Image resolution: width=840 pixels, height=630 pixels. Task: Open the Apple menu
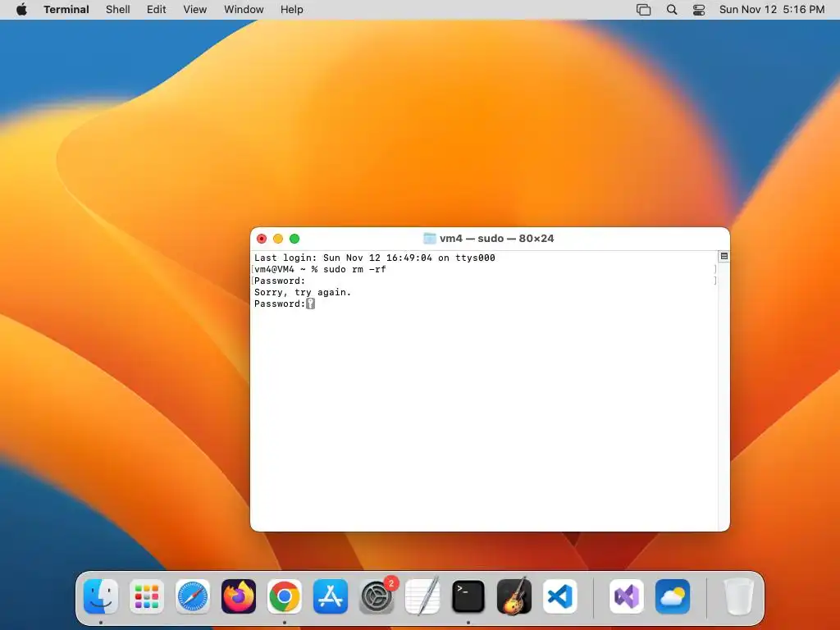pyautogui.click(x=21, y=10)
